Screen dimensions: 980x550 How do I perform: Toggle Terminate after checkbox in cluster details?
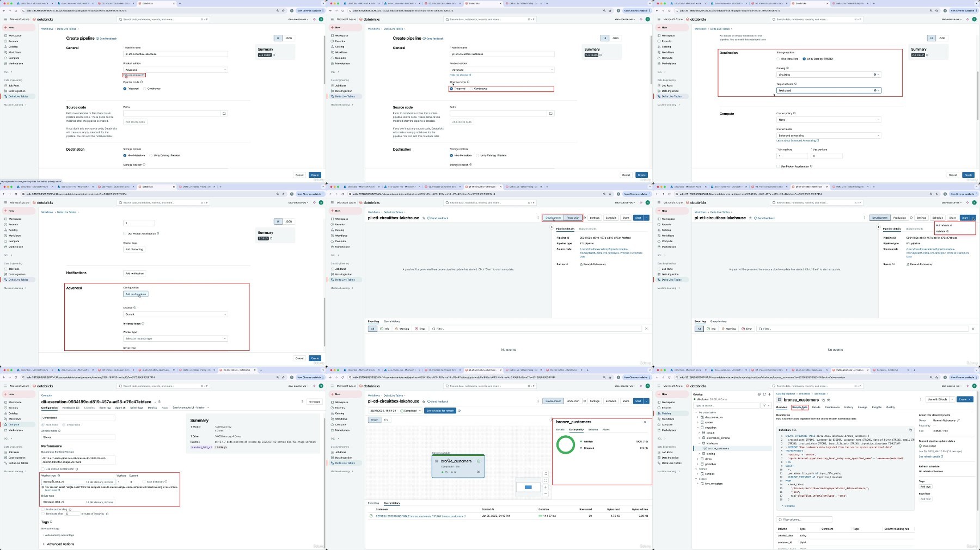(x=43, y=514)
